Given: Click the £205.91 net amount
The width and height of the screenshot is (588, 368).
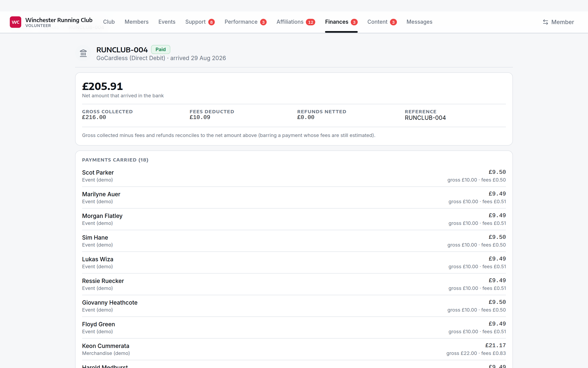Looking at the screenshot, I should click(102, 86).
